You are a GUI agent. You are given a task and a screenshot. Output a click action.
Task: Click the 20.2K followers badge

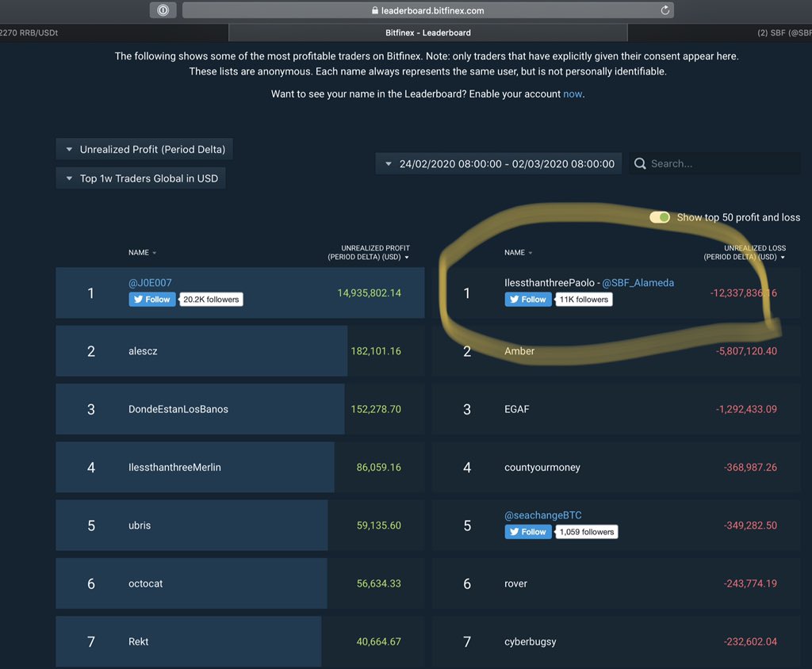point(211,300)
